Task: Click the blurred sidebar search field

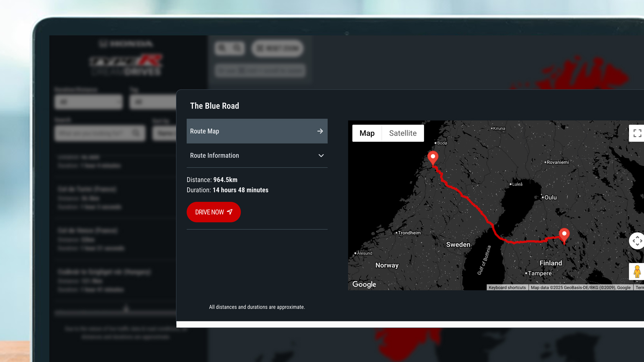Action: pyautogui.click(x=93, y=133)
